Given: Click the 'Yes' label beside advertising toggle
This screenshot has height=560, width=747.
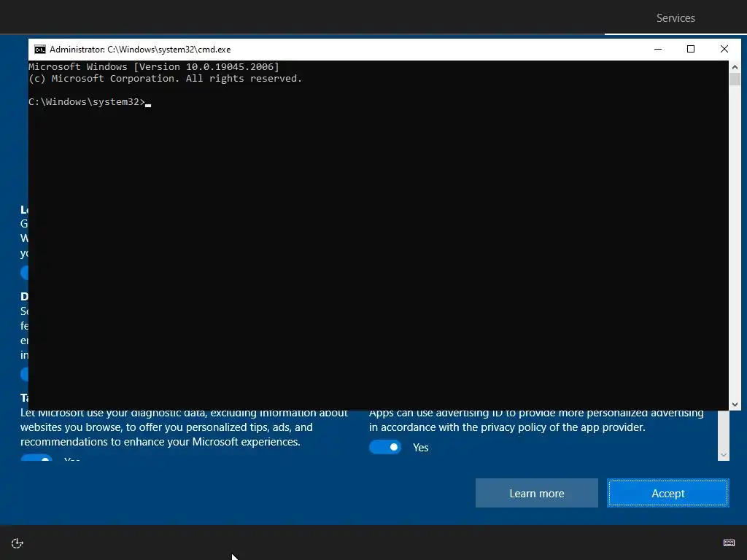Looking at the screenshot, I should [x=421, y=448].
